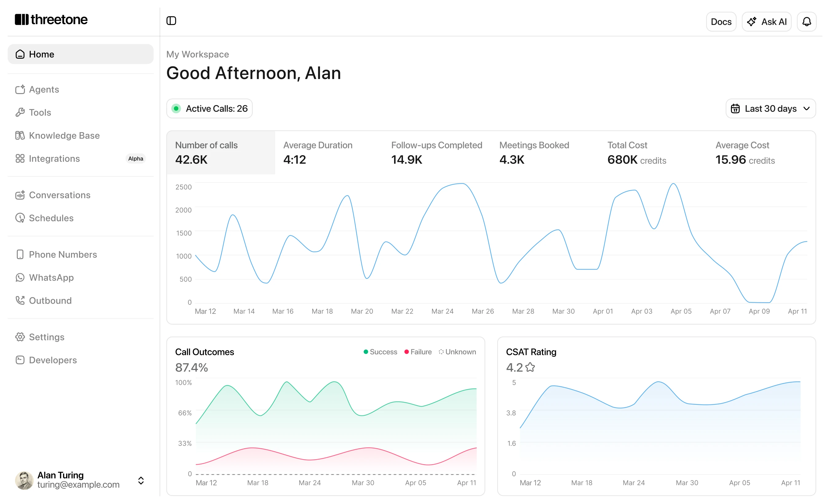830x504 pixels.
Task: Toggle the sidebar panel icon
Action: pyautogui.click(x=171, y=21)
